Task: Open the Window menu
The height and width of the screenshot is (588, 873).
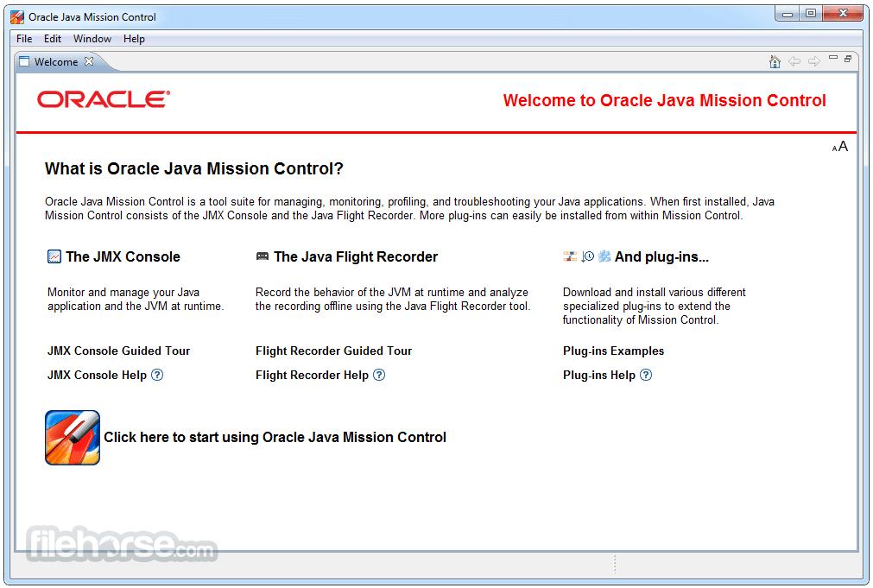Action: (92, 38)
